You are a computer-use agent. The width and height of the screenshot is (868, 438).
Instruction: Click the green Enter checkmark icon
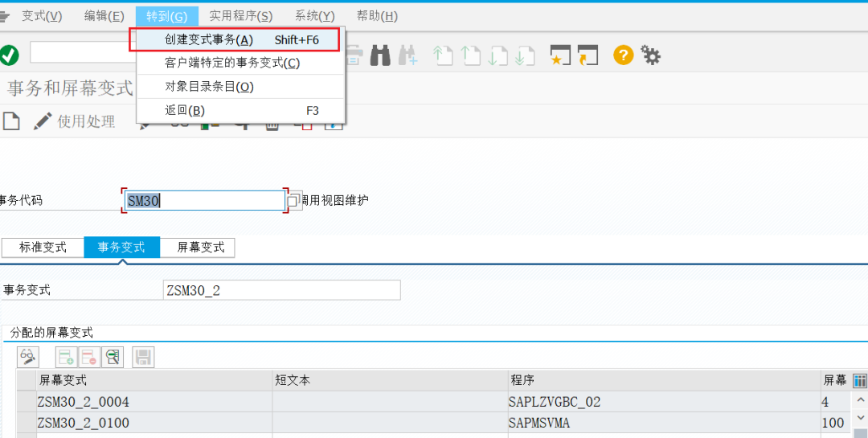[9, 55]
